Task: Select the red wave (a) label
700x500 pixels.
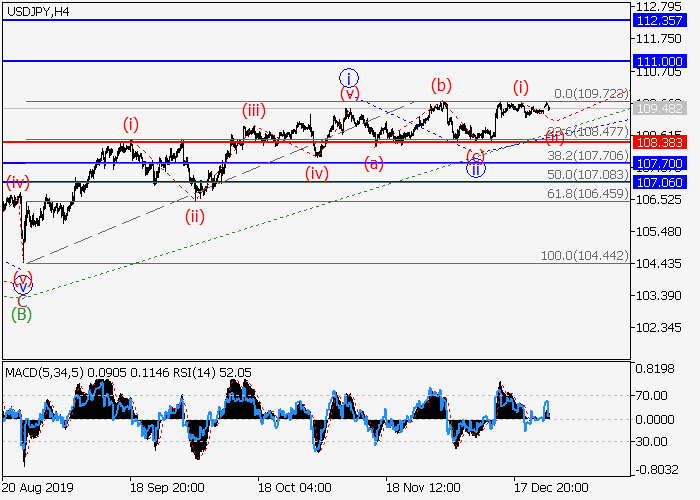Action: [x=372, y=163]
